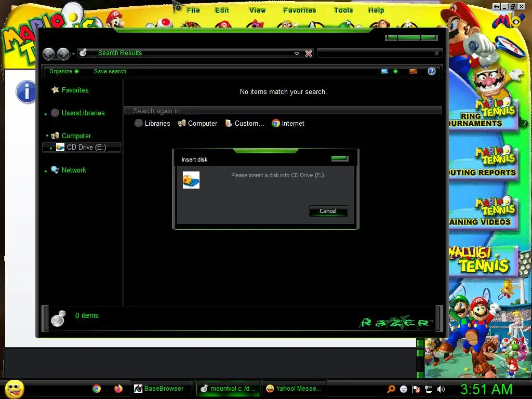Expand the UsersLibraries tree node

click(x=46, y=114)
